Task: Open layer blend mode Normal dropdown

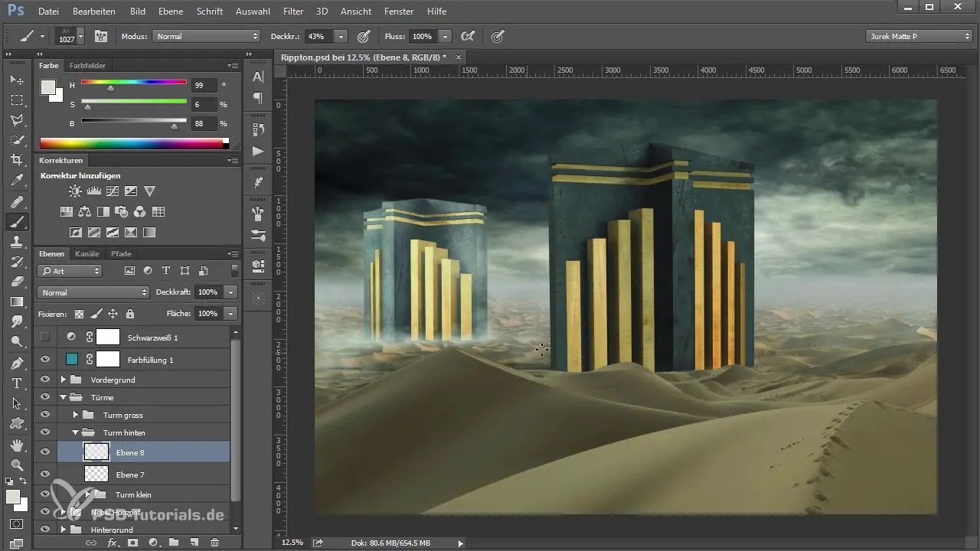Action: coord(93,292)
